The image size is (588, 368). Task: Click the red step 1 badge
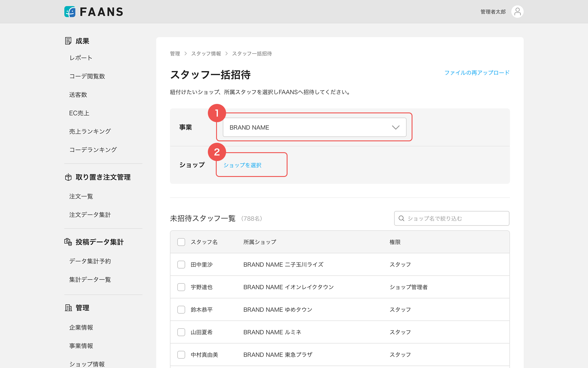(217, 113)
